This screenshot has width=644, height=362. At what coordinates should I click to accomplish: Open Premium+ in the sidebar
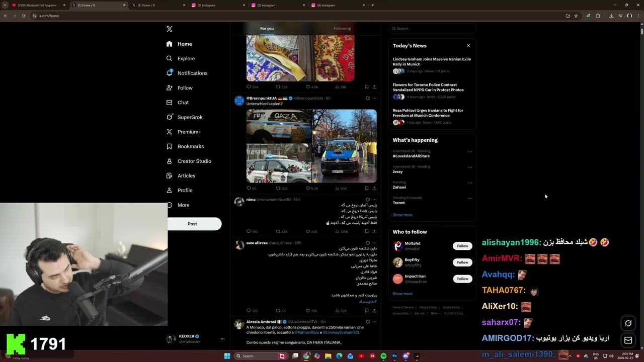[x=184, y=132]
